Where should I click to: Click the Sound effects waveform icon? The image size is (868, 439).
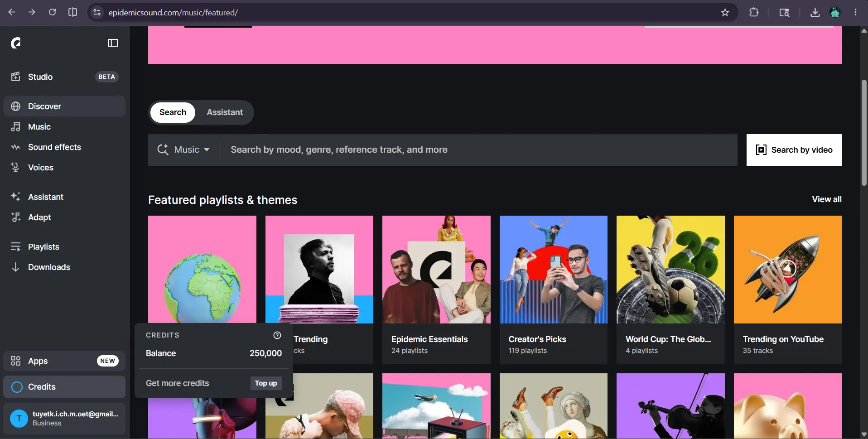coord(15,147)
